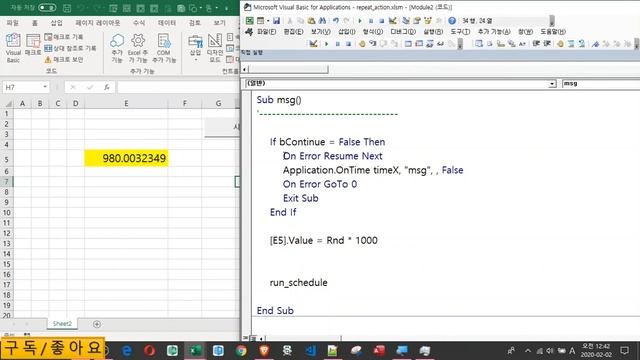Click Undo arrow in VBA standard toolbar
This screenshot has width=640, height=360.
coord(336,20)
